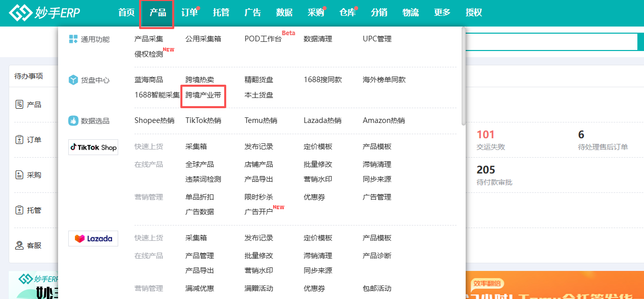Click the Lazada platform logo
Screen dimensions: 644x299
93,238
